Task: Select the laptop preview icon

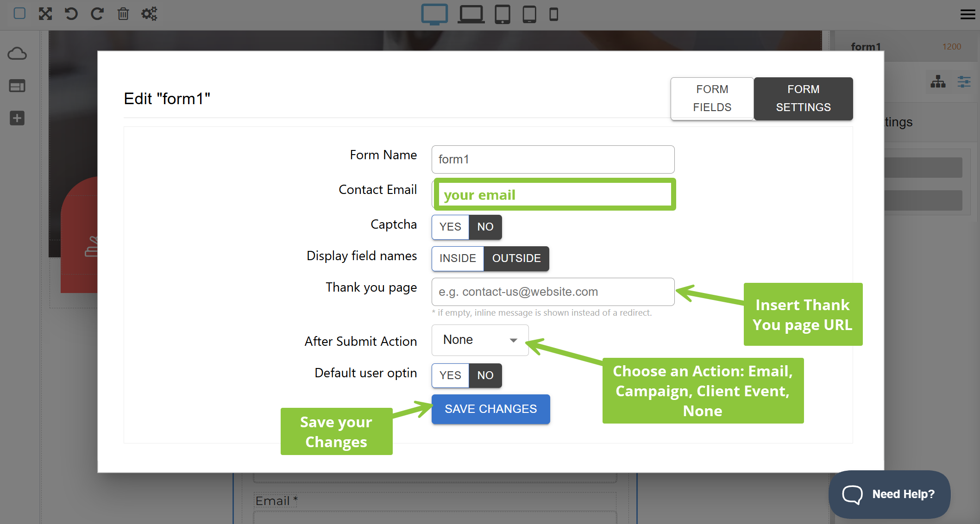Action: [471, 14]
